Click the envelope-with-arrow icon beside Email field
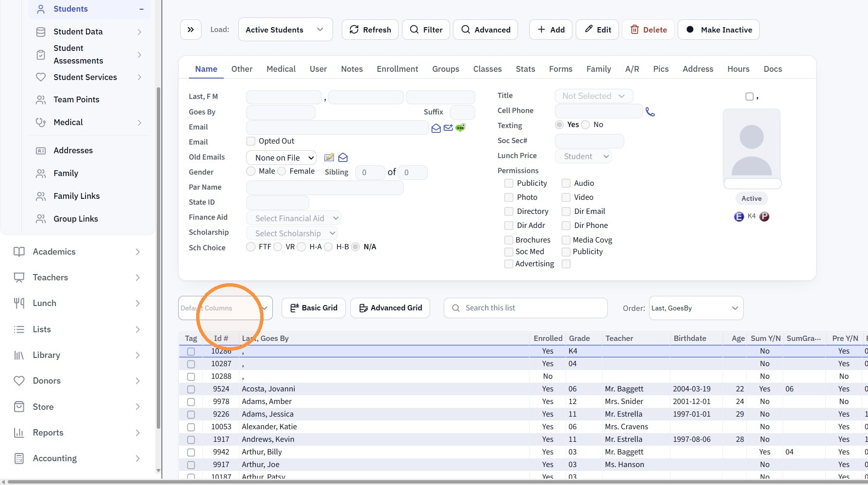The width and height of the screenshot is (868, 485). coord(448,128)
